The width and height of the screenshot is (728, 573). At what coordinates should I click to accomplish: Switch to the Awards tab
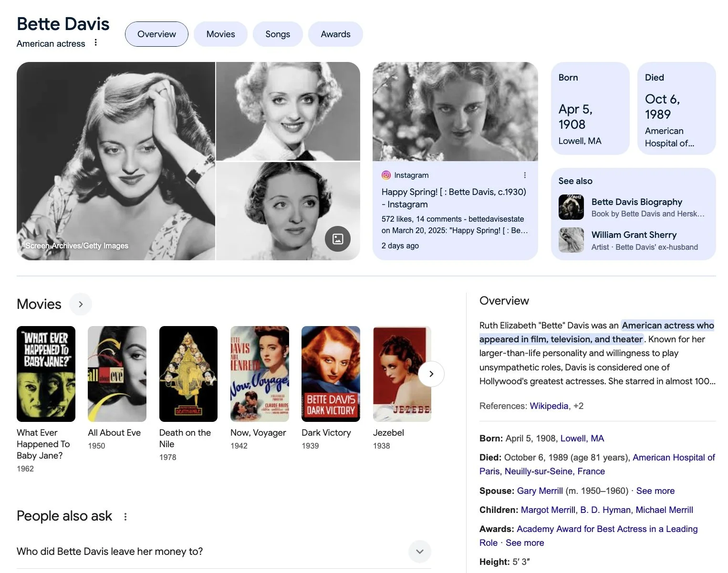335,34
